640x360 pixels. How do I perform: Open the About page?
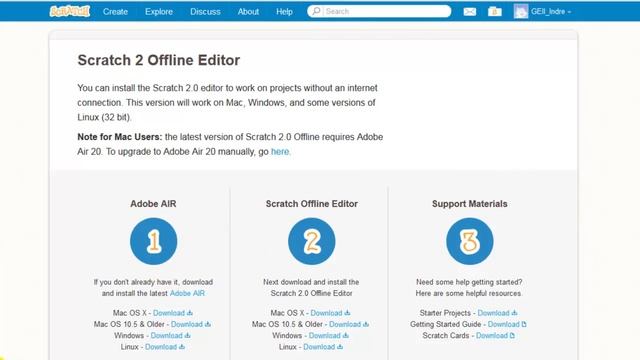[x=248, y=12]
